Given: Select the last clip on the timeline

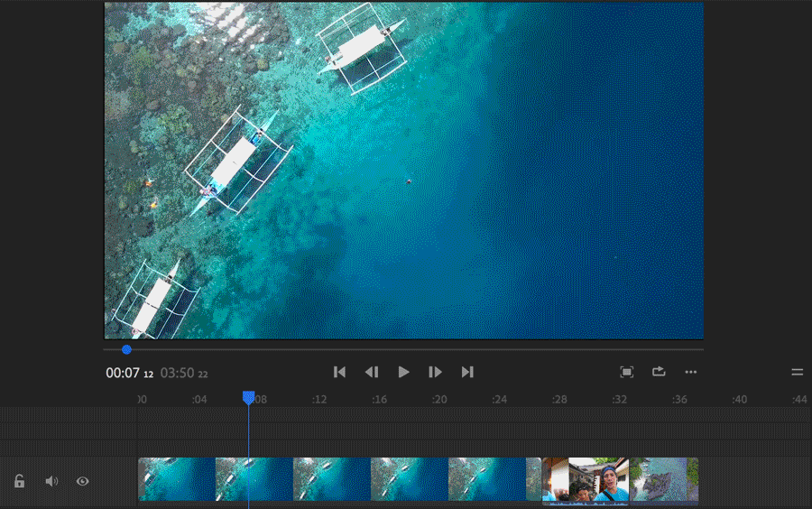Looking at the screenshot, I should pyautogui.click(x=664, y=479).
